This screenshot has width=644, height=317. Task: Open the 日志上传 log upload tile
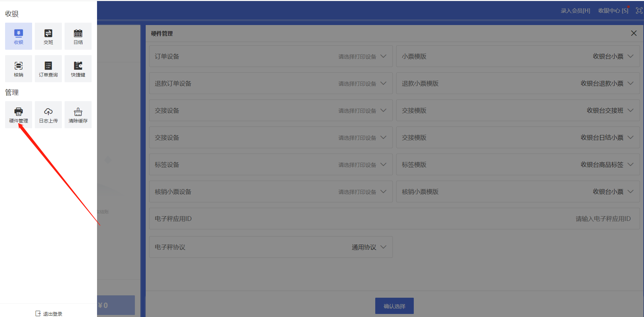pyautogui.click(x=48, y=115)
